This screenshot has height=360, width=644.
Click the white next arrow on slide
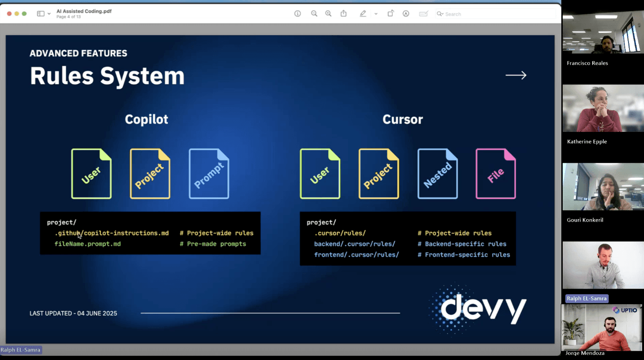tap(516, 75)
